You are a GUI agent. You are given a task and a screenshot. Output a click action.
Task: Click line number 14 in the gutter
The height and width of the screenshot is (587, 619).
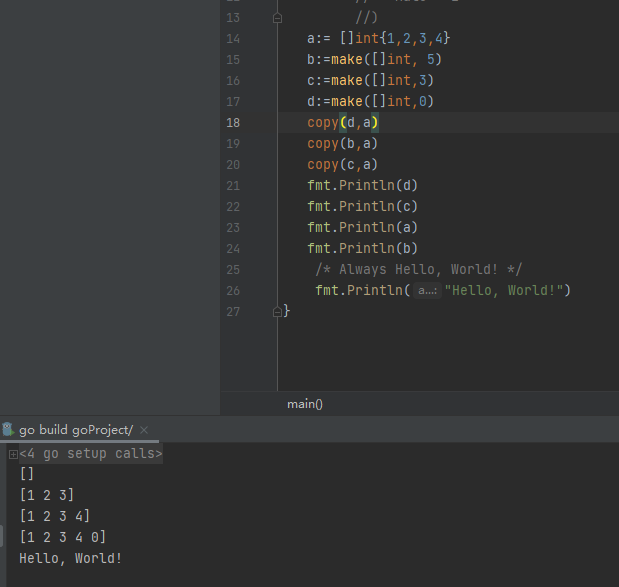(x=233, y=39)
